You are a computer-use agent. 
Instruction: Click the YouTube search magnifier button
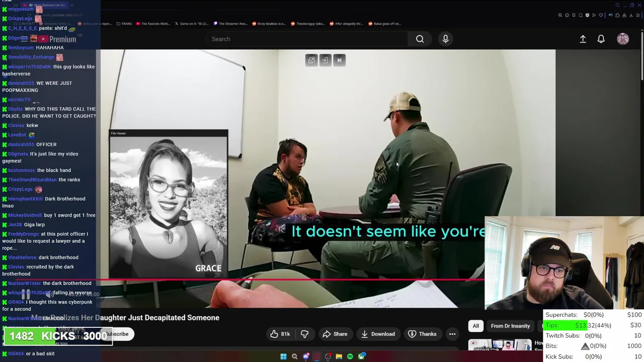[420, 39]
